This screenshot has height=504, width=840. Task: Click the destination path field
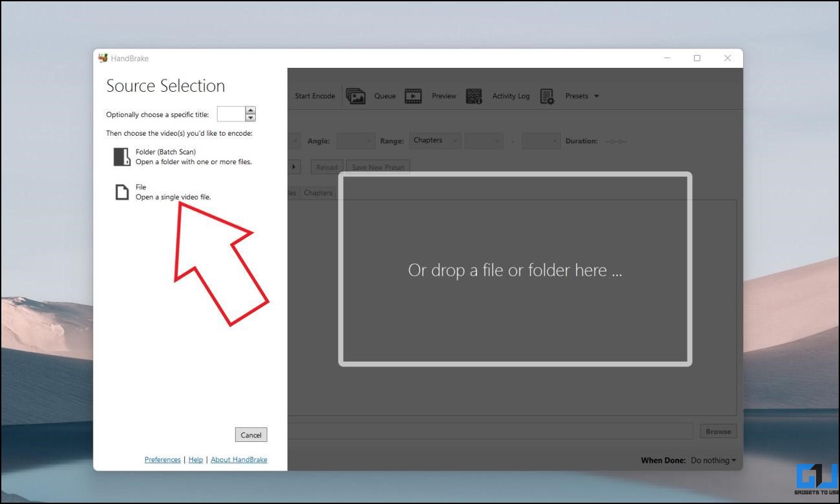492,432
